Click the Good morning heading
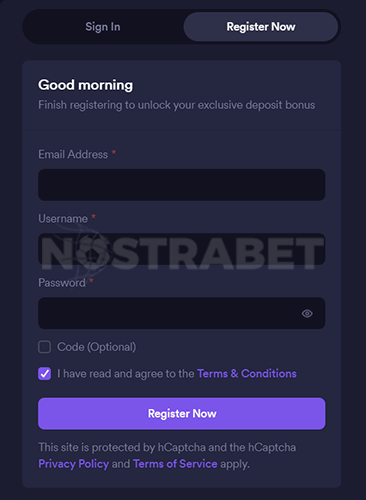 coord(86,85)
